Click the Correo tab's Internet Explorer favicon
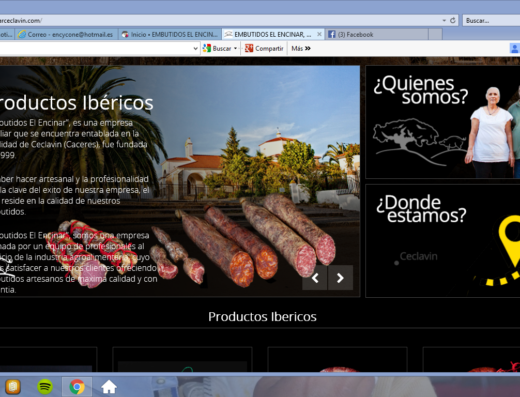Image resolution: width=520 pixels, height=397 pixels. [x=22, y=34]
